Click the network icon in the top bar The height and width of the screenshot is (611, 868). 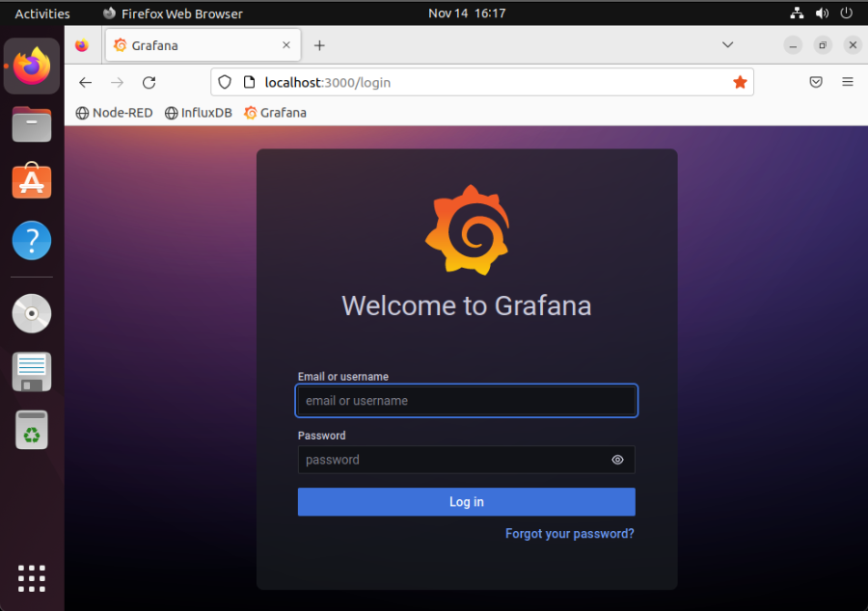point(797,13)
